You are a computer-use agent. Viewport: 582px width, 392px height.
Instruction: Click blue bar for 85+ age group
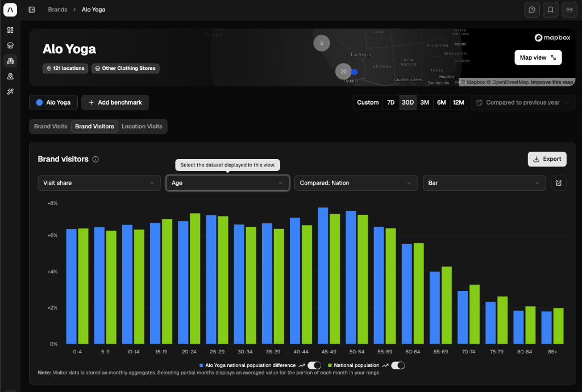(x=546, y=327)
